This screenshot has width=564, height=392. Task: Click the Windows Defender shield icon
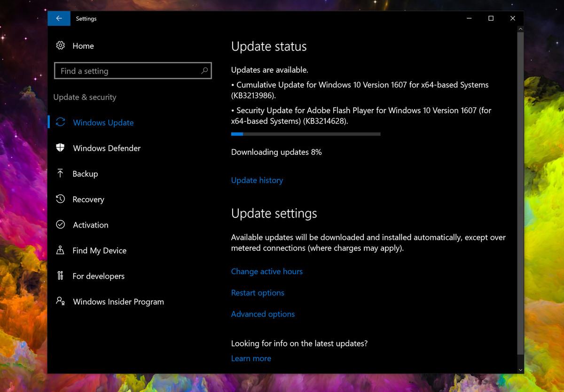pyautogui.click(x=60, y=148)
